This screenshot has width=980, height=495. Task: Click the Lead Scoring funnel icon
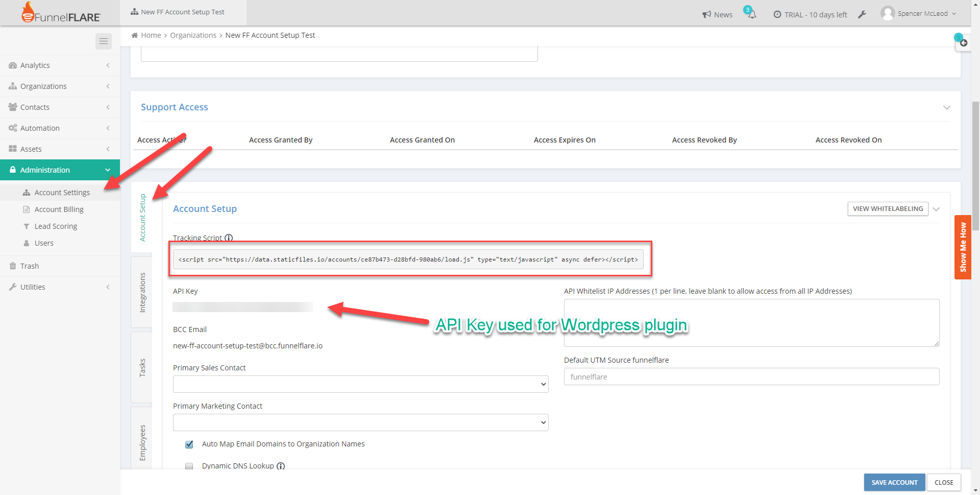(x=27, y=226)
